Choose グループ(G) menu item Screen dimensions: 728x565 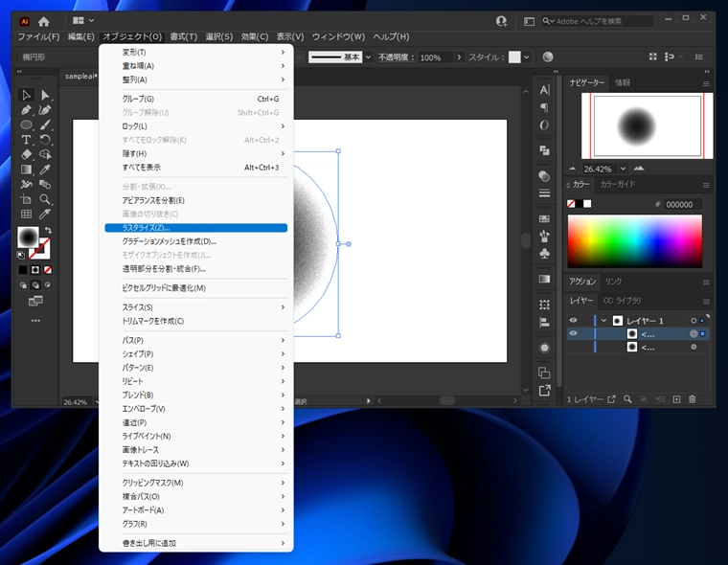pos(196,99)
